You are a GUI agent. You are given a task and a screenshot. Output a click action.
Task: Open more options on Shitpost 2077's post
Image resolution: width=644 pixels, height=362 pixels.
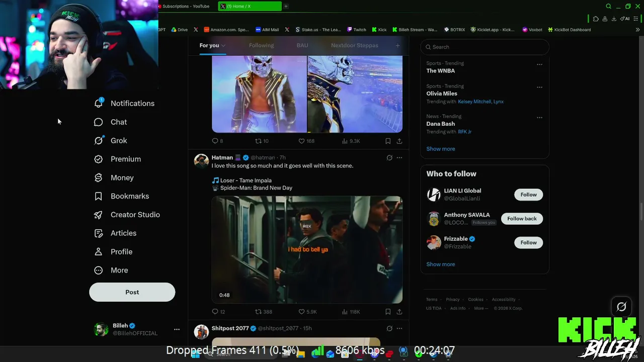point(399,328)
